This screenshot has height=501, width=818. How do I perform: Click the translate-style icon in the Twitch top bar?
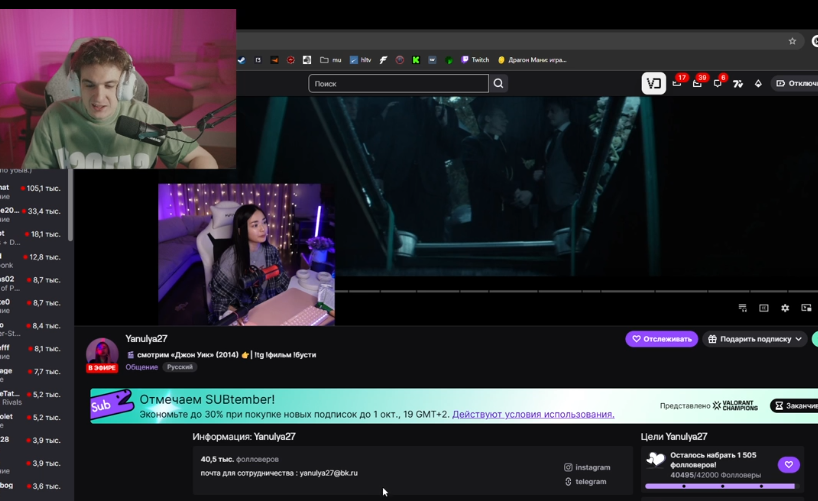point(738,84)
